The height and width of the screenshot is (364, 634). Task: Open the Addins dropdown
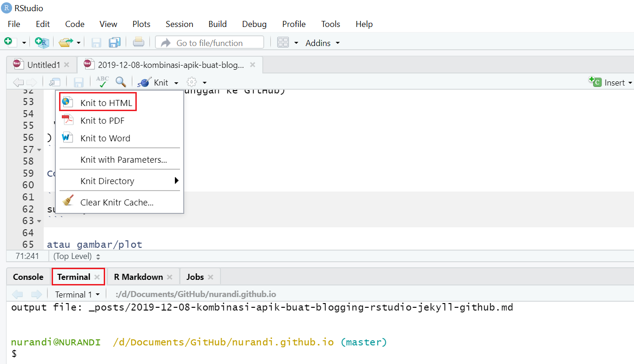[x=322, y=43]
